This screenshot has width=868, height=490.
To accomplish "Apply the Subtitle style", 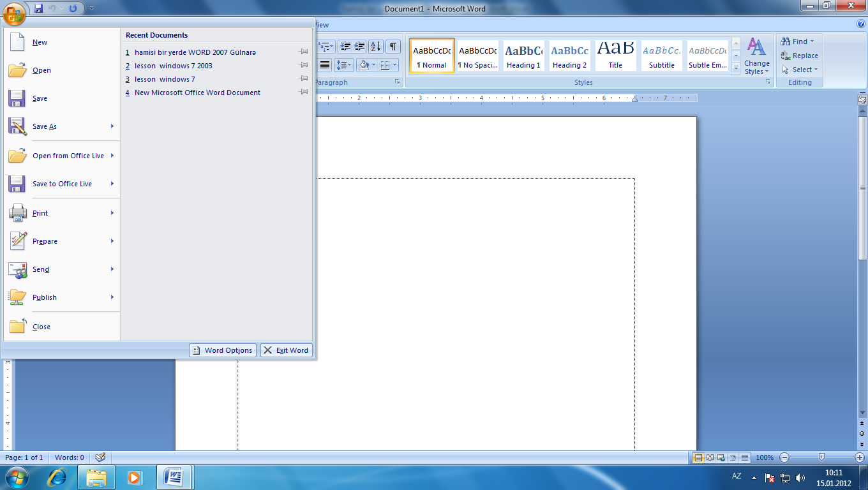I will pos(662,56).
